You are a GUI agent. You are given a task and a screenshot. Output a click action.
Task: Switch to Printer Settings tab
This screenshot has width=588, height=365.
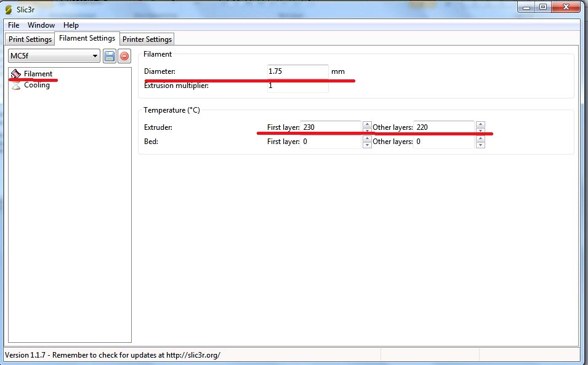point(147,39)
